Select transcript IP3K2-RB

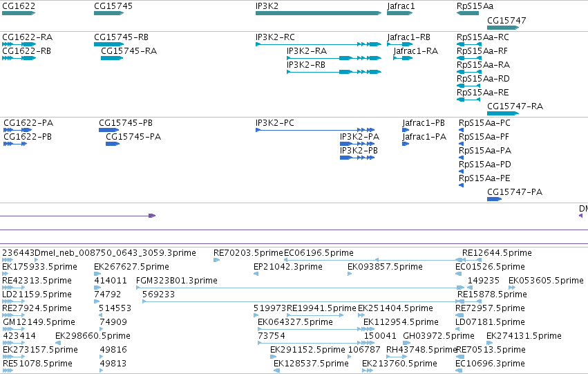[306, 65]
